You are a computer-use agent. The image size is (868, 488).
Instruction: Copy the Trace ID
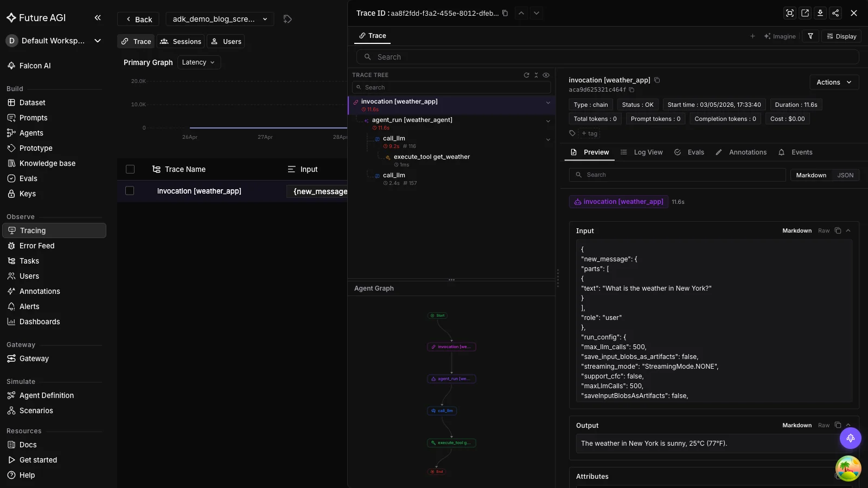505,13
